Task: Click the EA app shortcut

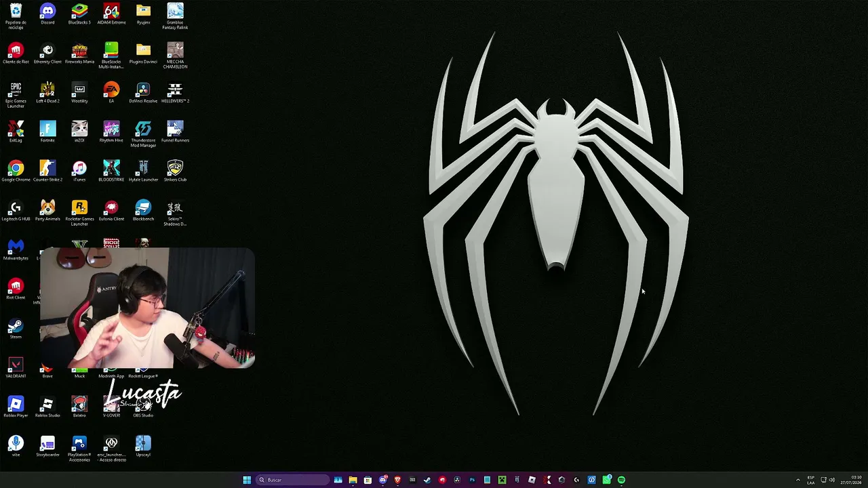Action: pyautogui.click(x=111, y=93)
